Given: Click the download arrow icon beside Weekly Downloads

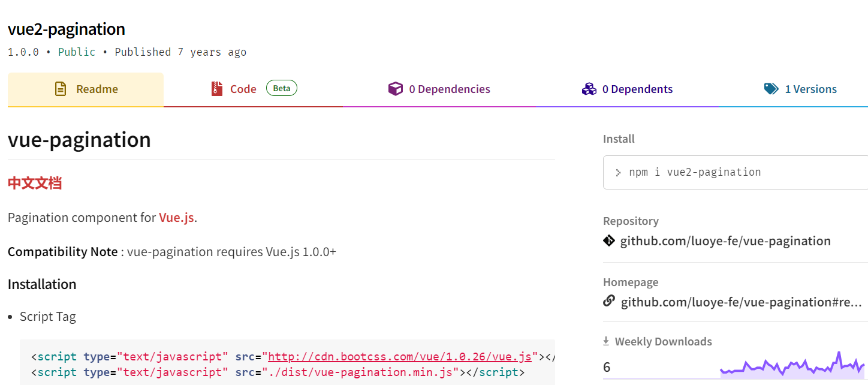Looking at the screenshot, I should (605, 341).
